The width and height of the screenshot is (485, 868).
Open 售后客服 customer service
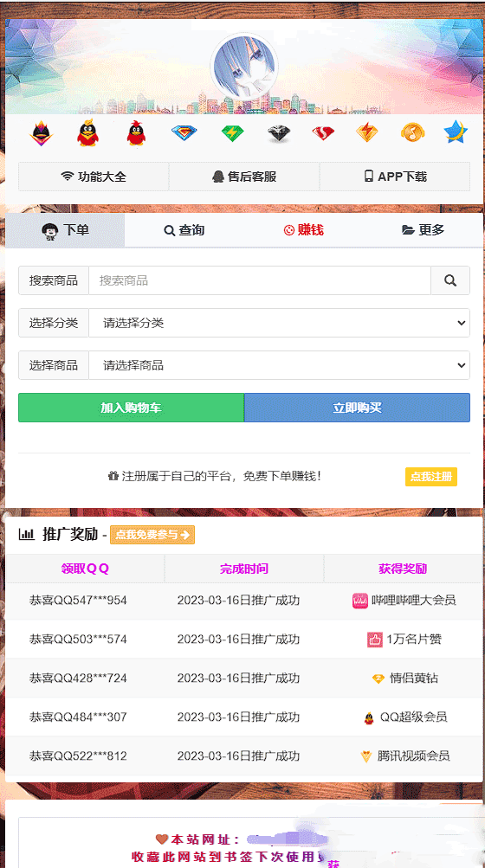click(x=244, y=177)
